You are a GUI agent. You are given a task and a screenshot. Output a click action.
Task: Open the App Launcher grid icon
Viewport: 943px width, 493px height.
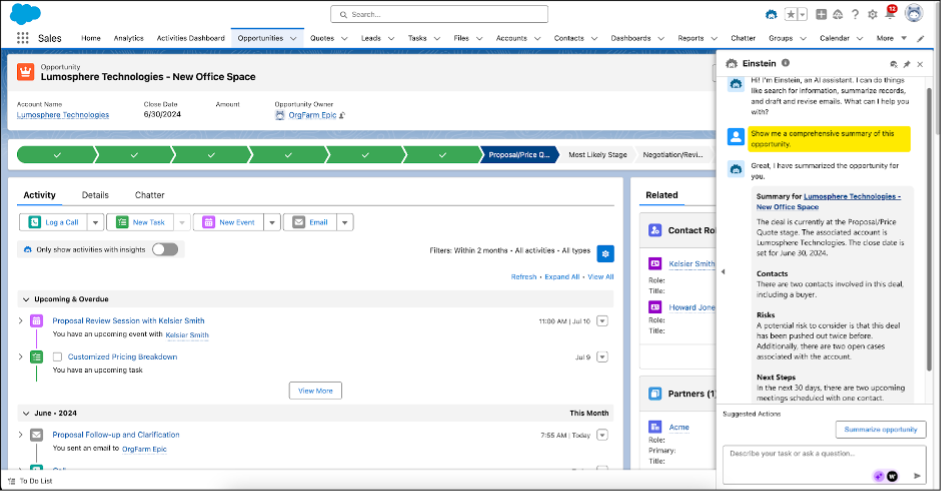click(22, 38)
